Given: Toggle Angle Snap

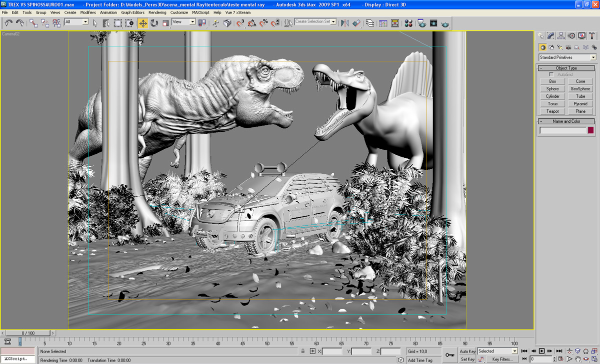Looking at the screenshot, I should pyautogui.click(x=252, y=23).
